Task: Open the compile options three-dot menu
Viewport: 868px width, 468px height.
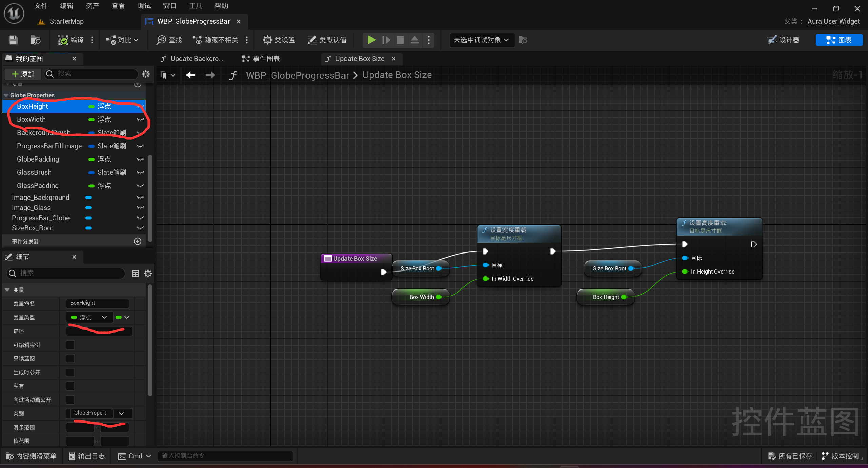Action: [x=92, y=40]
